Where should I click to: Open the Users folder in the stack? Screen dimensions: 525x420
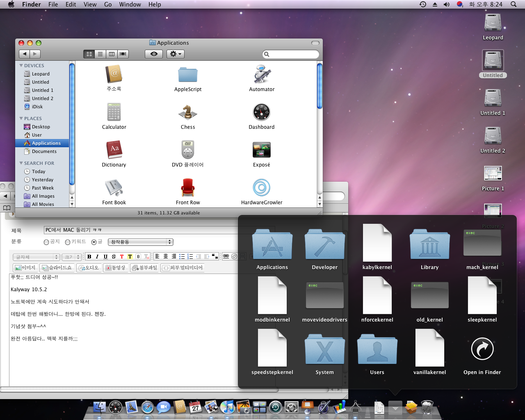(x=377, y=349)
